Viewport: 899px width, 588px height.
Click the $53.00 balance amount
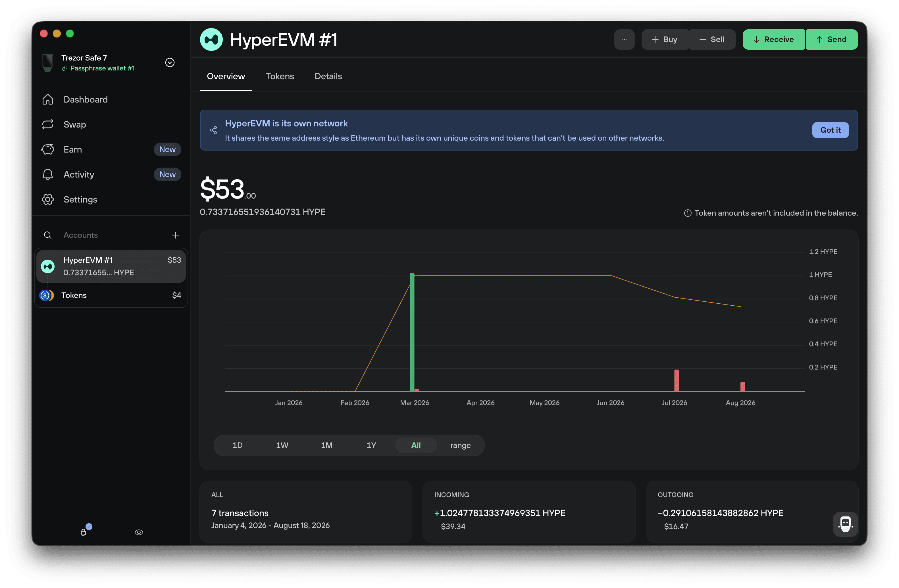(228, 189)
